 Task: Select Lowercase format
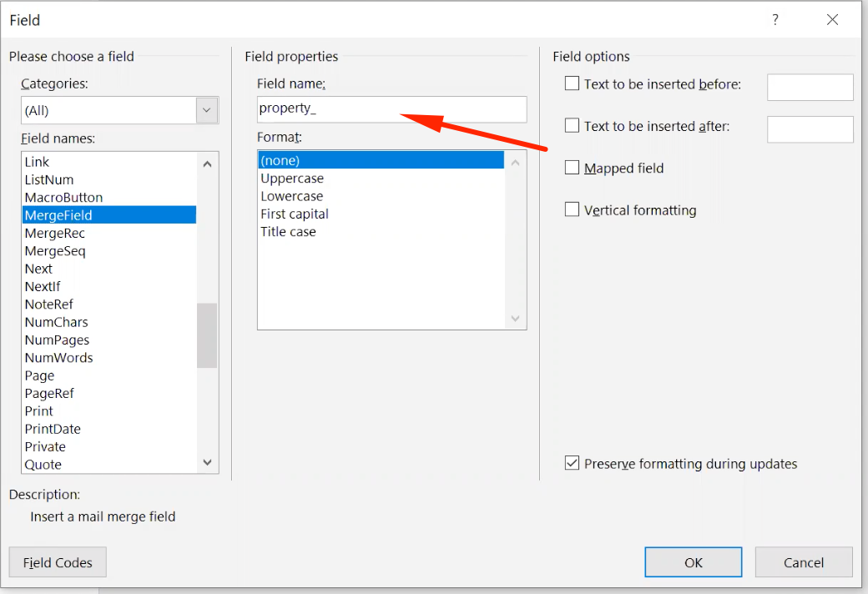[x=381, y=196]
